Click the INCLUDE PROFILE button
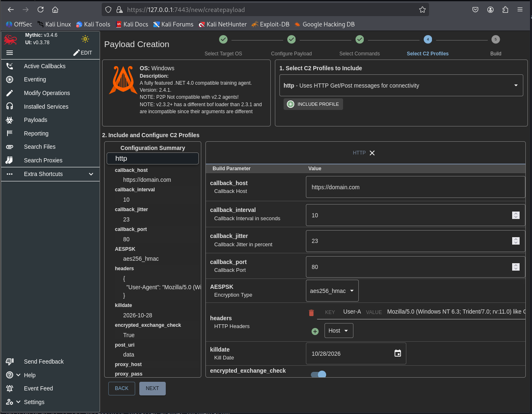 pyautogui.click(x=313, y=104)
